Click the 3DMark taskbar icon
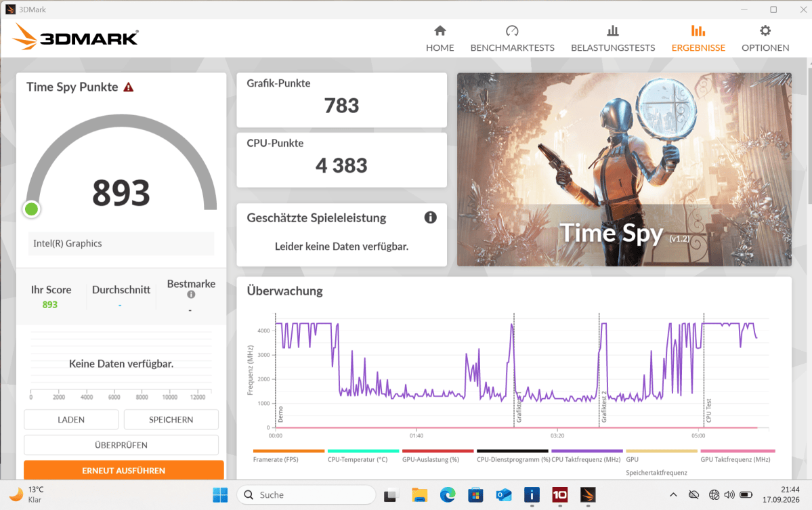Image resolution: width=812 pixels, height=510 pixels. click(x=588, y=495)
